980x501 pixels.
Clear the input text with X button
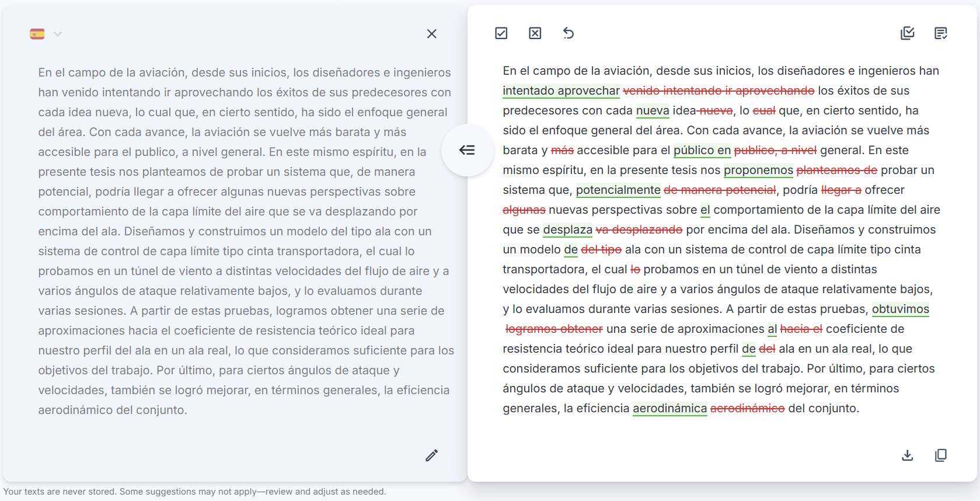tap(431, 34)
